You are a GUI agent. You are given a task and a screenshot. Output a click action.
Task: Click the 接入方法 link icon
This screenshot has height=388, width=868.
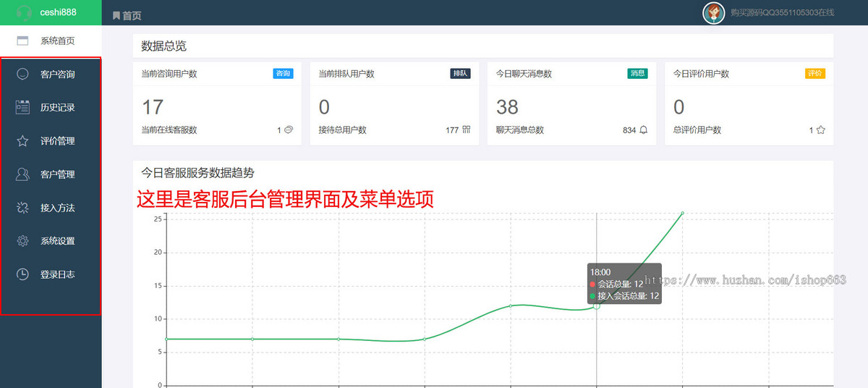(x=22, y=207)
